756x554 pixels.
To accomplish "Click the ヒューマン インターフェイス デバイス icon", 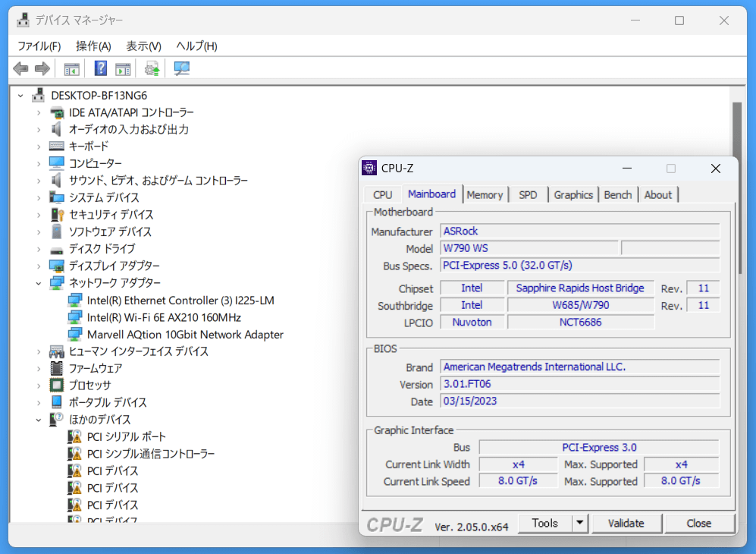I will pos(56,351).
